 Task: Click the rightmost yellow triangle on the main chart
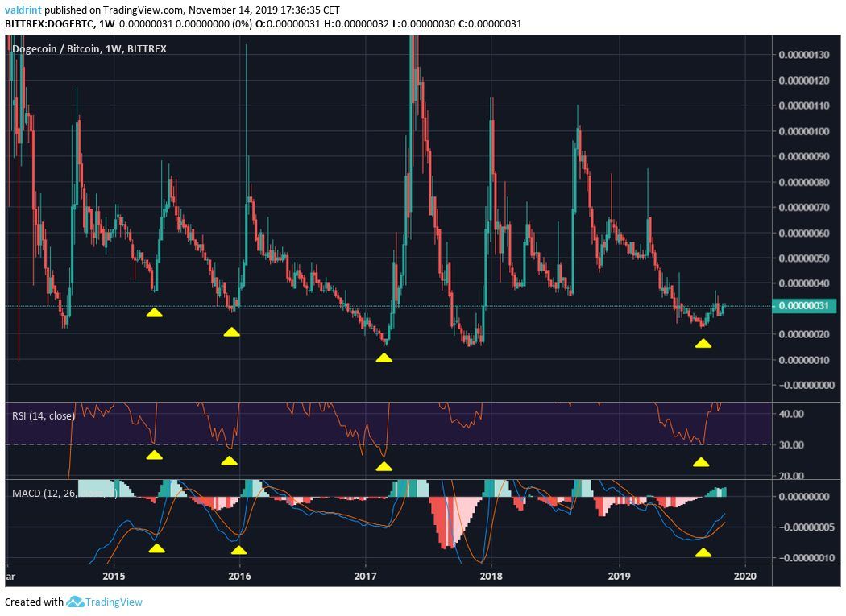[x=705, y=345]
